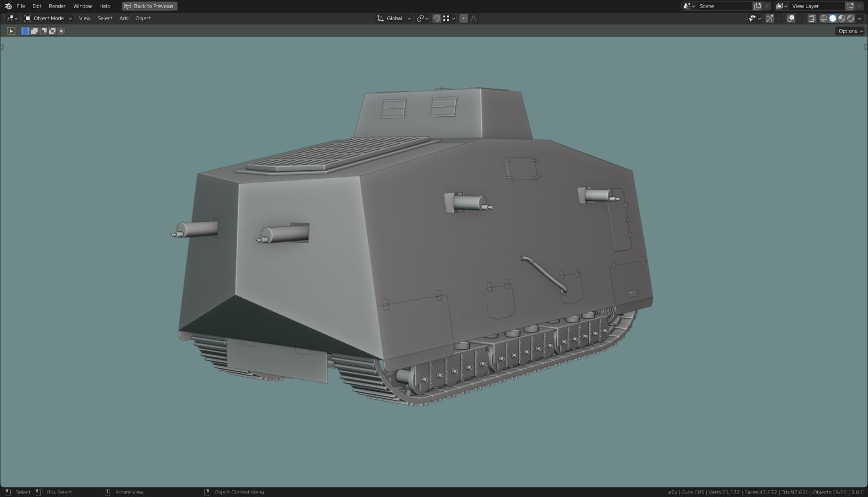
Task: Open the pivot point selector
Action: [422, 18]
